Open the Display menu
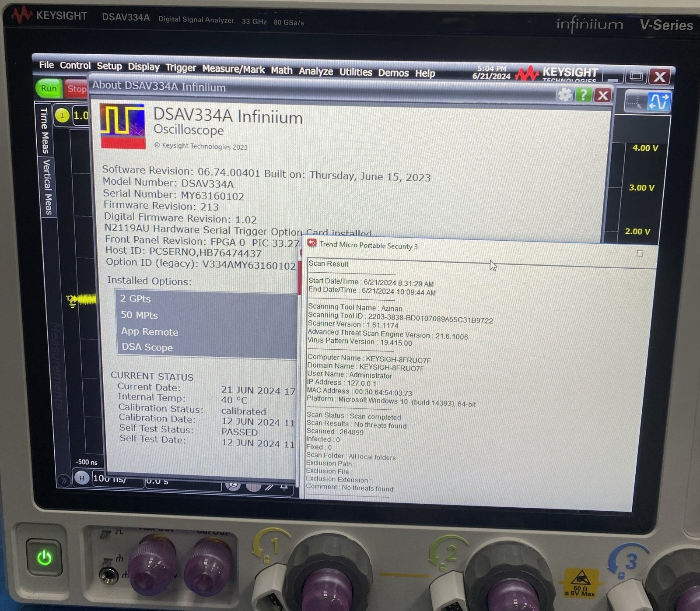This screenshot has height=611, width=700. 143,67
